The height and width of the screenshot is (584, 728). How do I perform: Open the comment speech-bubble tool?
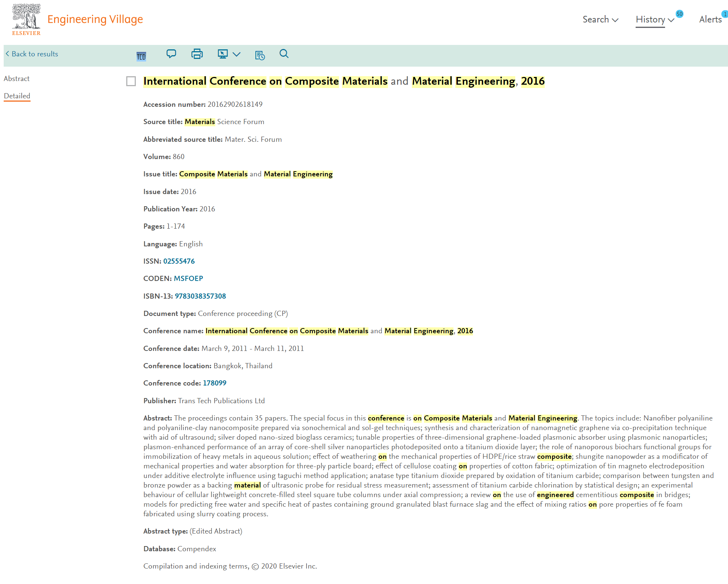[x=171, y=54]
